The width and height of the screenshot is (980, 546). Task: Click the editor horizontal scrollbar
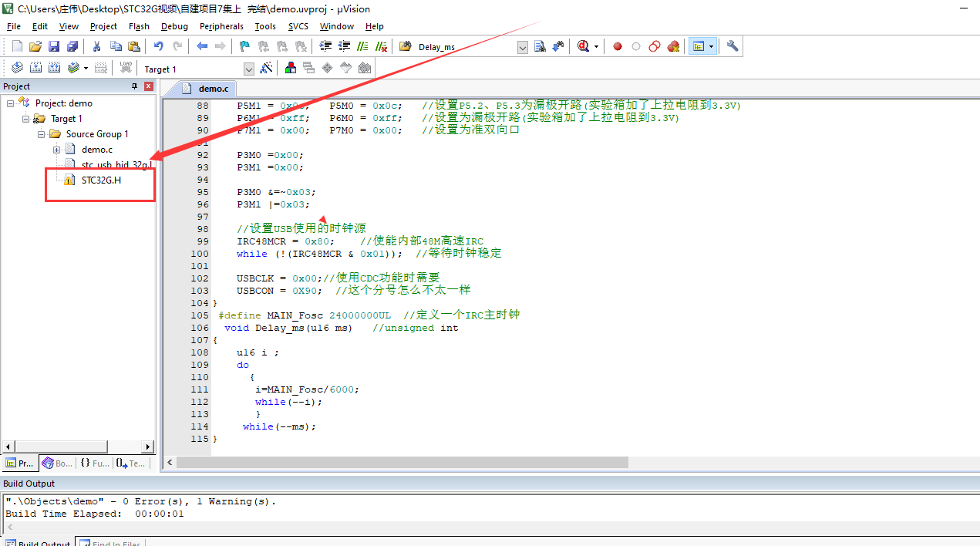coord(401,463)
